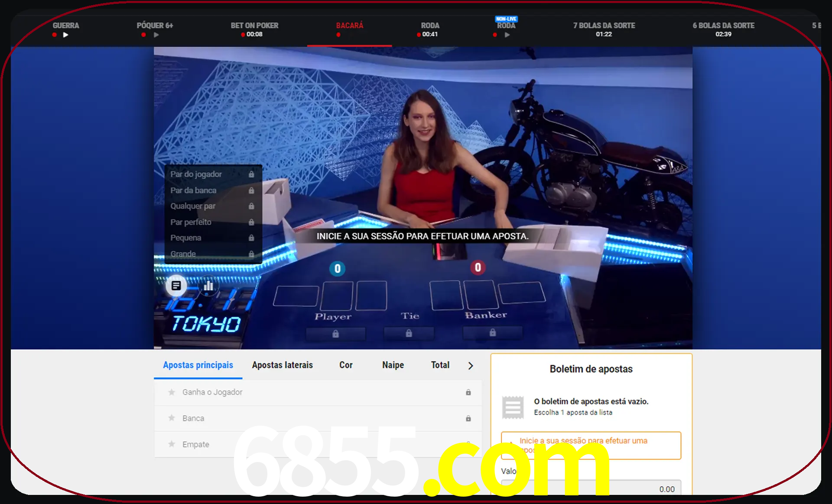Viewport: 832px width, 504px height.
Task: Select the Par perfeito bet
Action: coord(213,222)
